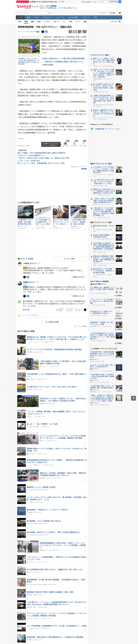Mark 小林拓矢's comment 参考になった 389
138x644 pixels.
point(78,277)
